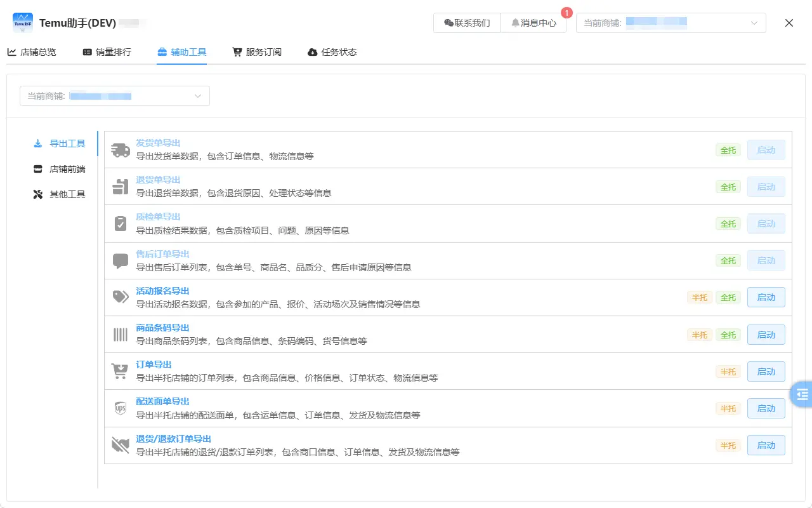Select 店铺前端 in the side menu
The width and height of the screenshot is (812, 508).
[60, 169]
